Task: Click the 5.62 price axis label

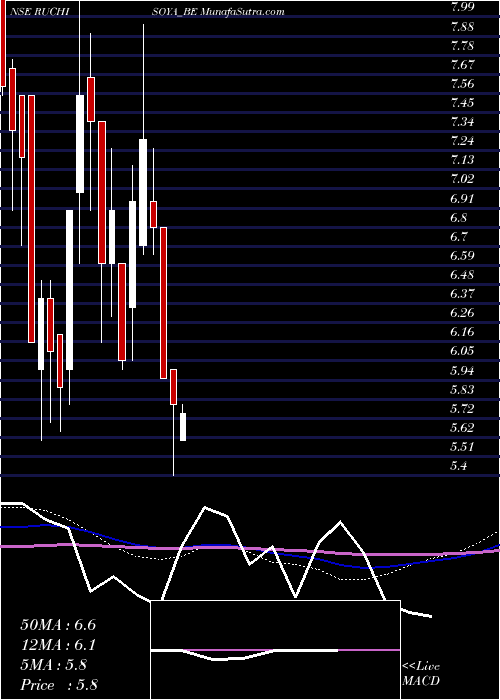Action: pyautogui.click(x=463, y=427)
